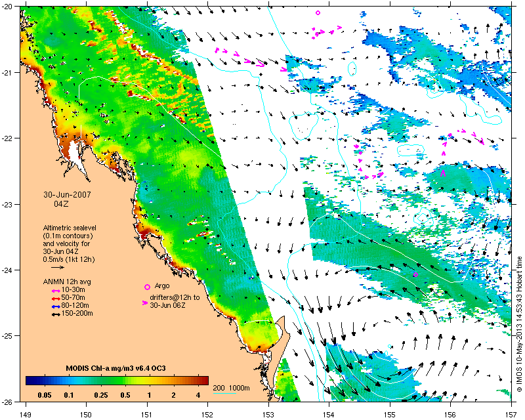Click the 149 longitude axis label

pos(26,415)
